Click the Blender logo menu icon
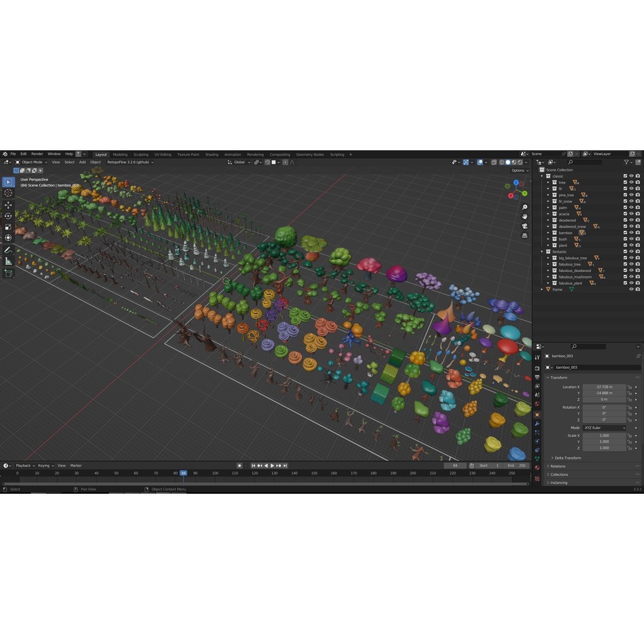The width and height of the screenshot is (644, 644). click(x=5, y=154)
